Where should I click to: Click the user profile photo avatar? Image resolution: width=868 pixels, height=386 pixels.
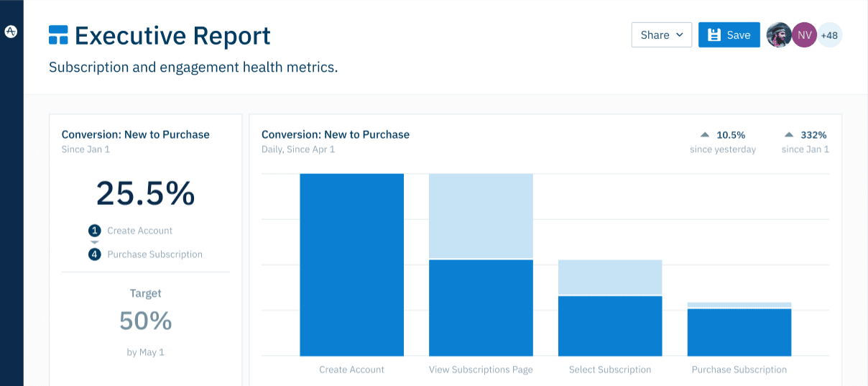tap(779, 35)
